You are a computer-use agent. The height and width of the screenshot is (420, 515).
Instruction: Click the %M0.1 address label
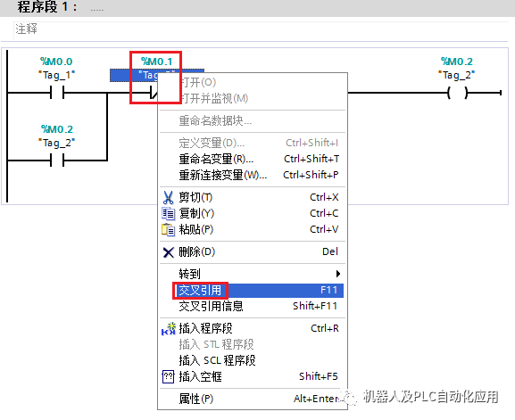point(157,62)
